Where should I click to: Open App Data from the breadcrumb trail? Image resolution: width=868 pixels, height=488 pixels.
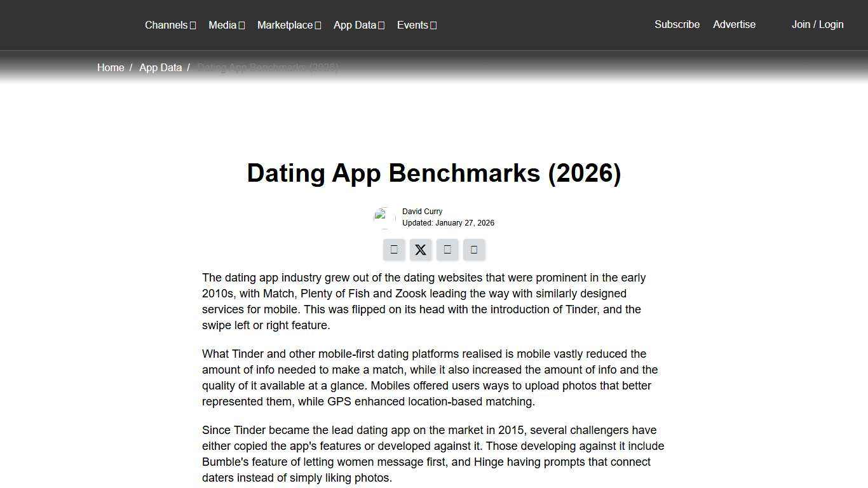tap(160, 67)
